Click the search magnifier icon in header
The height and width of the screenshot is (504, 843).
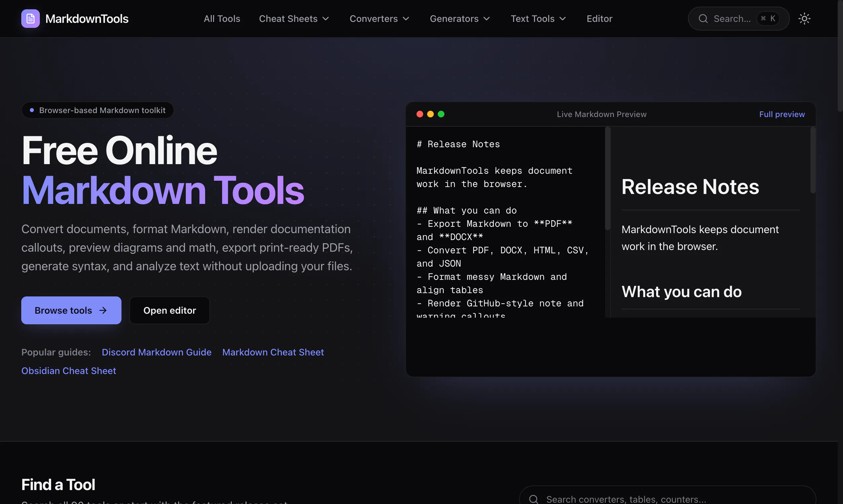[x=703, y=18]
